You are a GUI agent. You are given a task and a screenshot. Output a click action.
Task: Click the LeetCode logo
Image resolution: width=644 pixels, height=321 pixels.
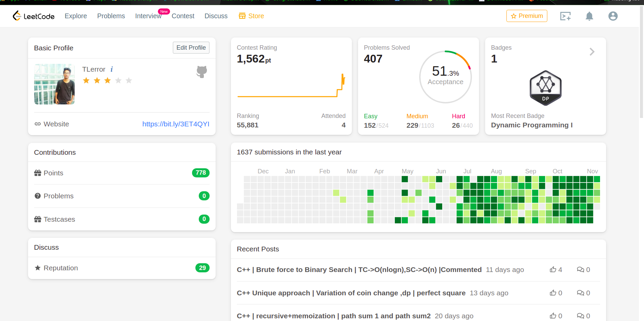point(33,16)
